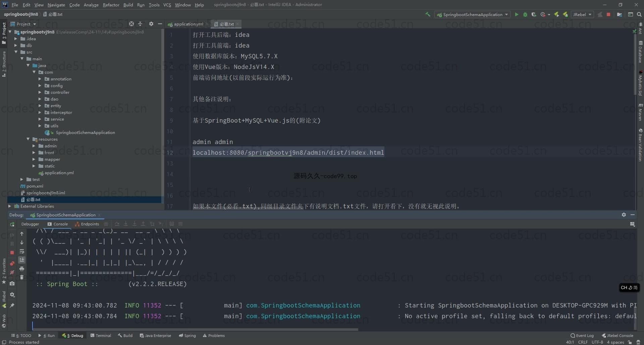
Task: Click the CH input method indicator
Action: (629, 288)
